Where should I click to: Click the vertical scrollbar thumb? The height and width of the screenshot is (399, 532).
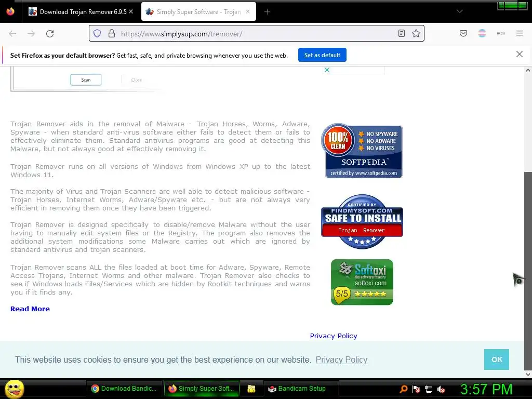tap(528, 270)
